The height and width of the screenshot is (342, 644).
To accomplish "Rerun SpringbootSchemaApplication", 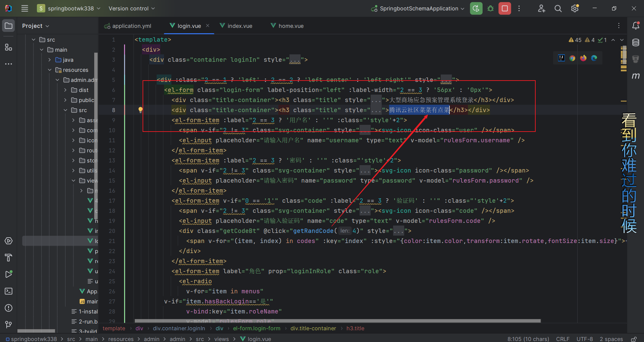I will point(476,8).
